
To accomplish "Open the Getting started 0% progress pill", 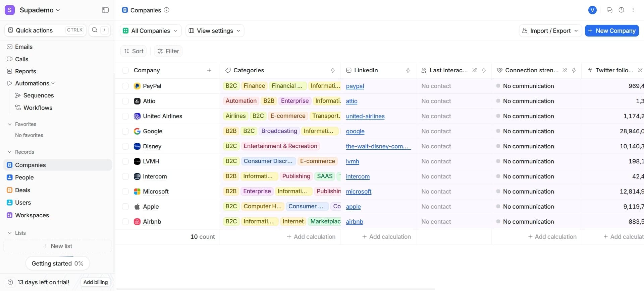I will pyautogui.click(x=57, y=264).
